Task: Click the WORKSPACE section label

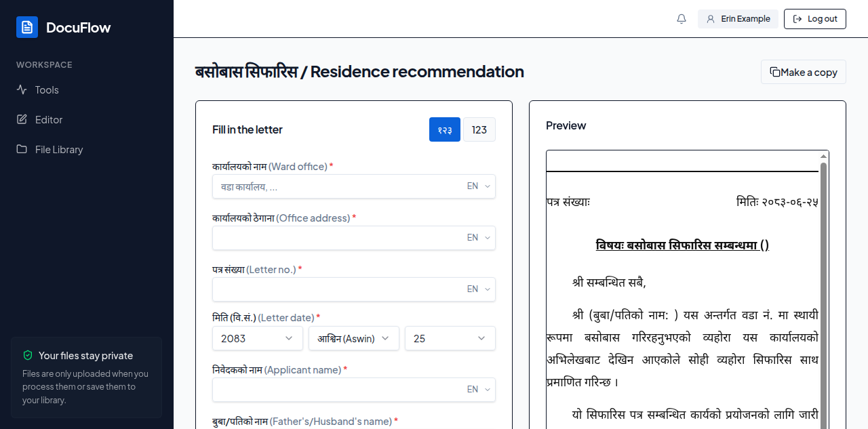Action: [x=44, y=65]
